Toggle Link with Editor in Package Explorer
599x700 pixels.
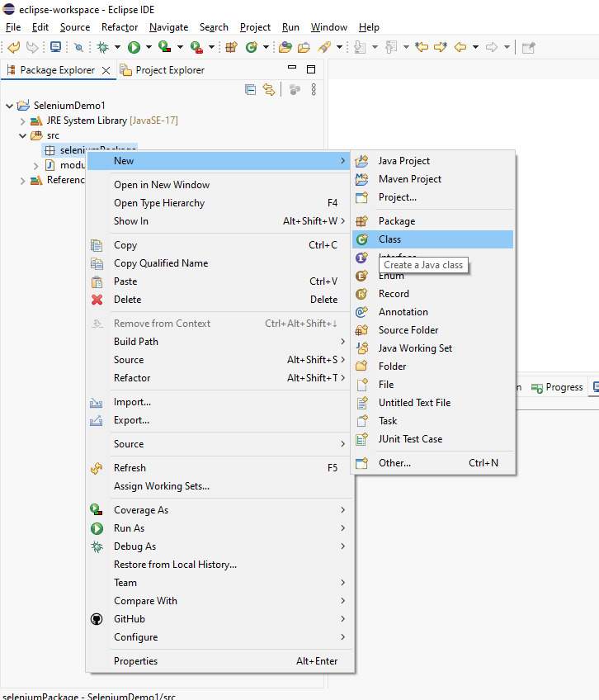click(x=269, y=90)
